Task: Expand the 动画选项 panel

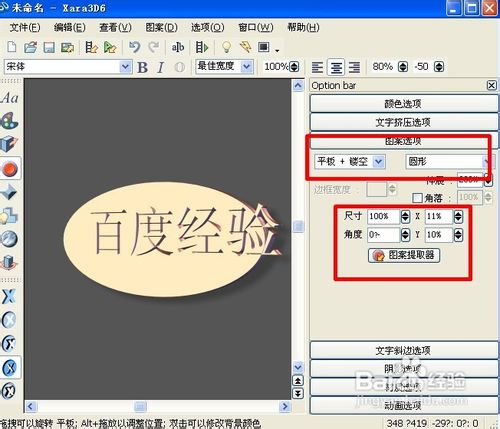Action: point(404,406)
